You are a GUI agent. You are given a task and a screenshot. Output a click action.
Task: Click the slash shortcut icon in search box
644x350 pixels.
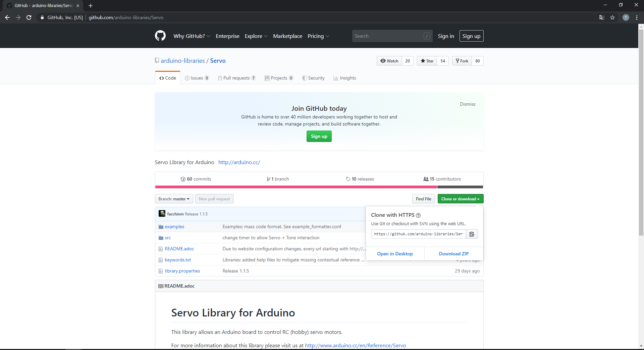coord(427,36)
